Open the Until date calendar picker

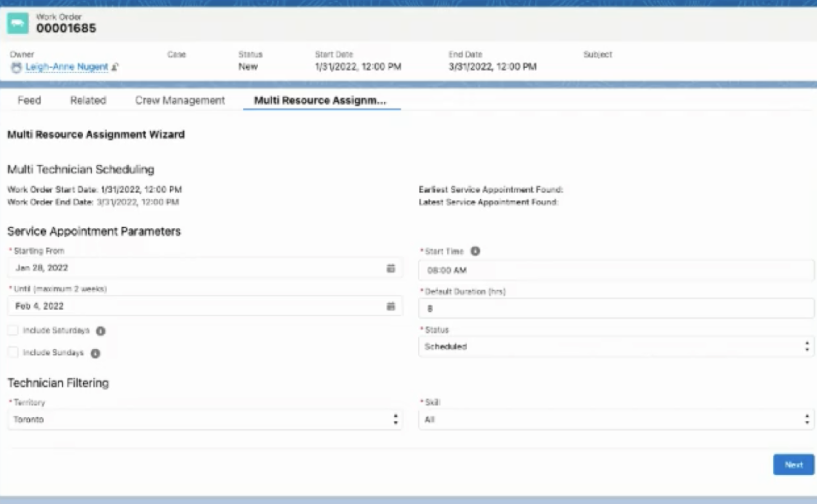(390, 306)
